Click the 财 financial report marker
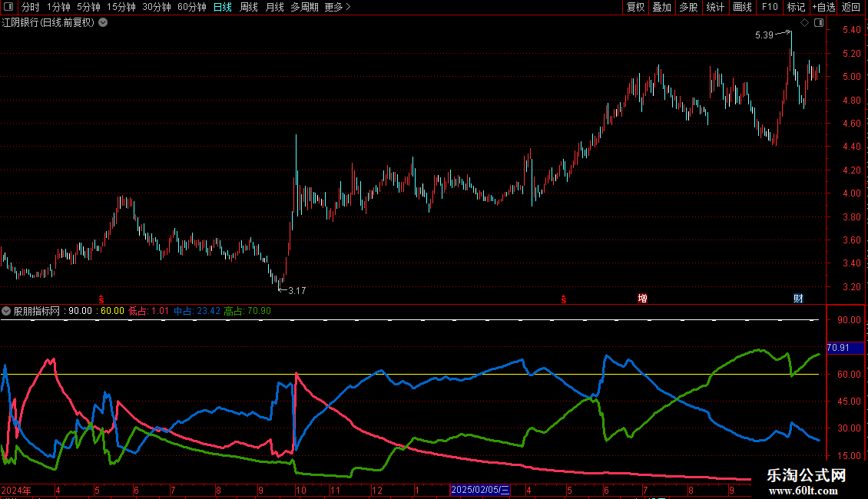Image resolution: width=868 pixels, height=499 pixels. 798,299
